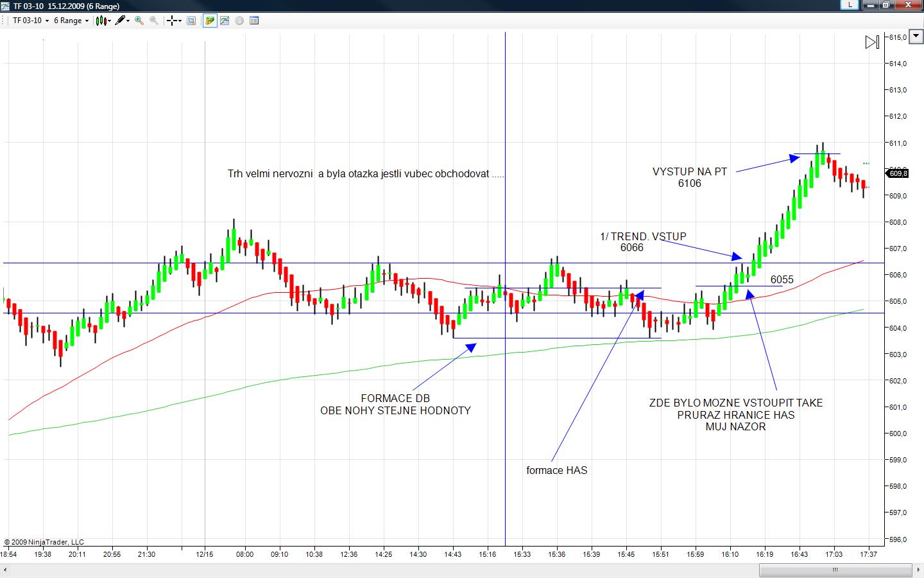The width and height of the screenshot is (924, 578).
Task: Select the '1/ TREND. VSTUP' annotation text
Action: (643, 236)
